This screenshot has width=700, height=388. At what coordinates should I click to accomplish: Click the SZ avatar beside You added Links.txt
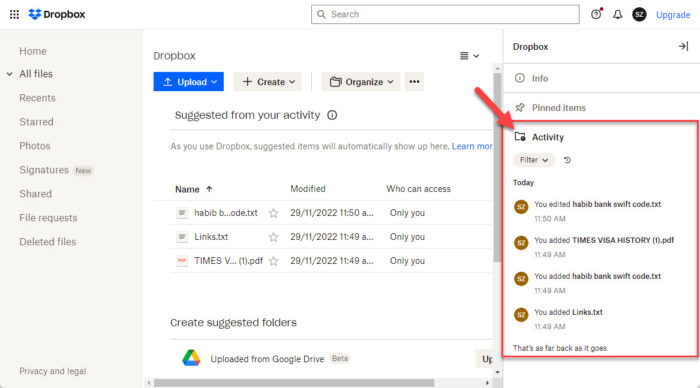521,315
